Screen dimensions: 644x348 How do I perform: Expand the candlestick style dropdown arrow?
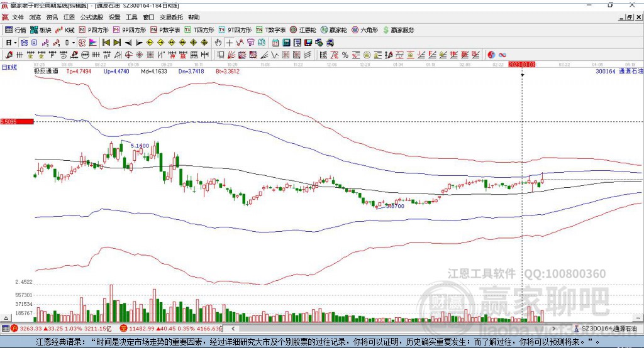[74, 43]
